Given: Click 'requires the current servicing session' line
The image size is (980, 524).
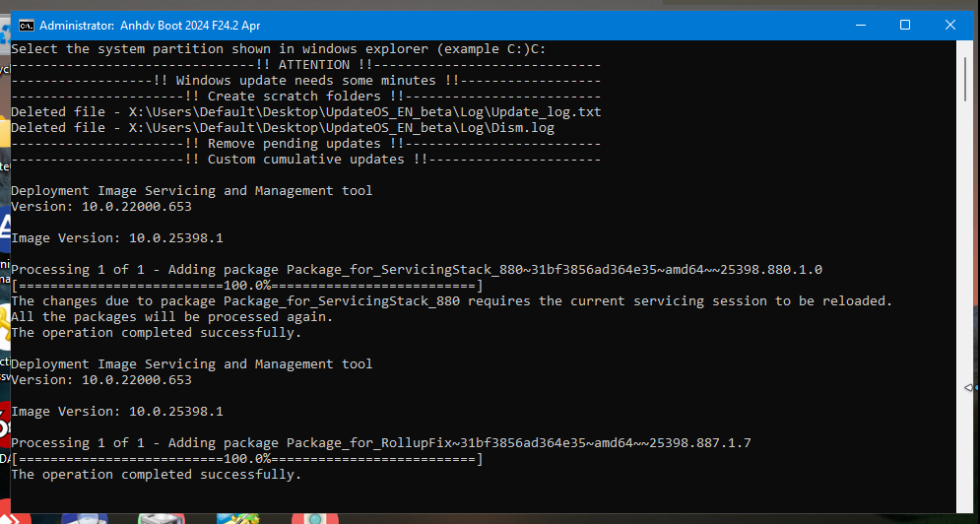Looking at the screenshot, I should point(452,300).
